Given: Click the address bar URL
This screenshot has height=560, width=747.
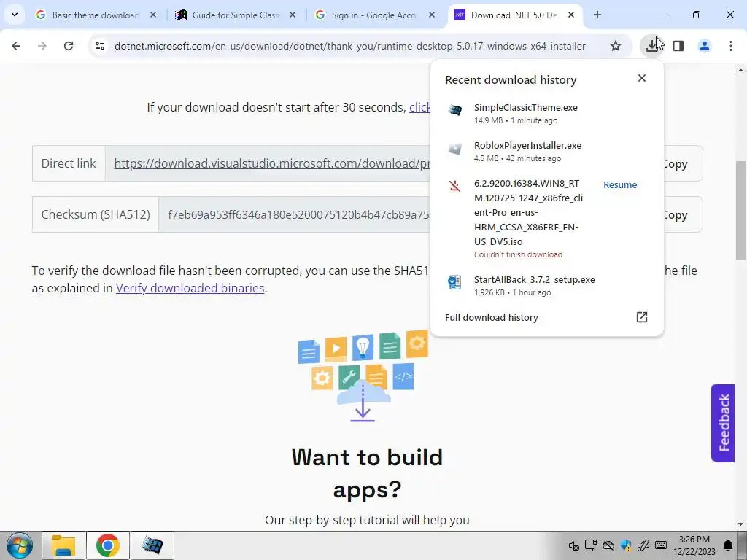Looking at the screenshot, I should pos(349,46).
